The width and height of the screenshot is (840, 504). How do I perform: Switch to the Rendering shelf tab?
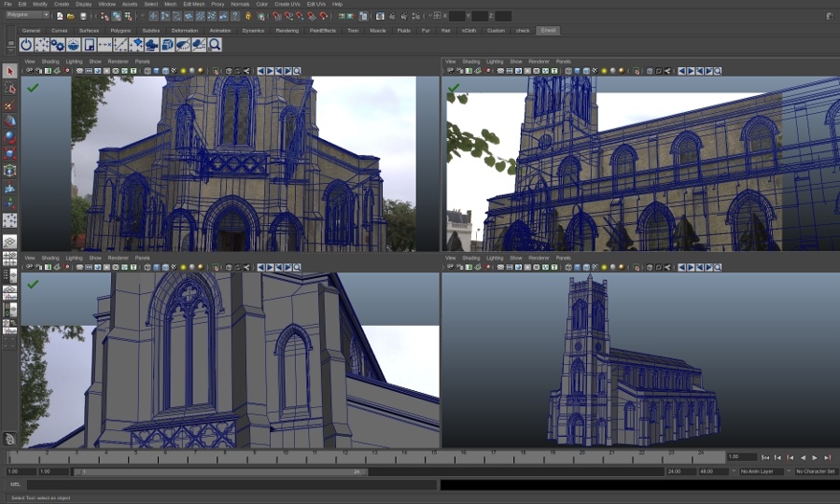[x=287, y=30]
